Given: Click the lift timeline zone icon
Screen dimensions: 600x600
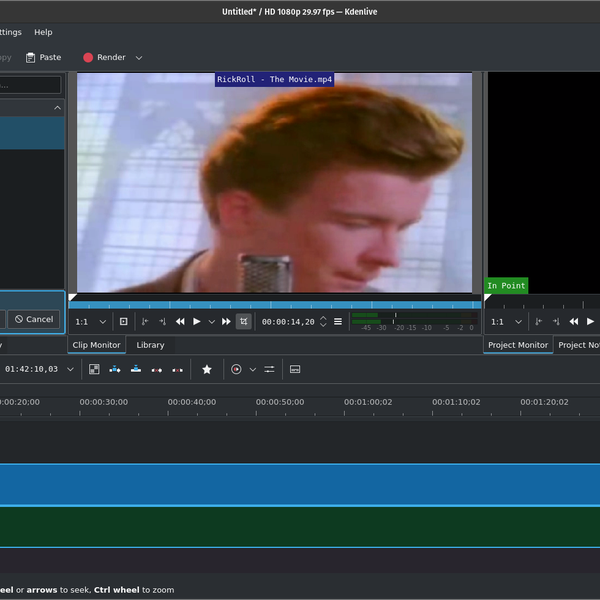Looking at the screenshot, I should coord(177,370).
